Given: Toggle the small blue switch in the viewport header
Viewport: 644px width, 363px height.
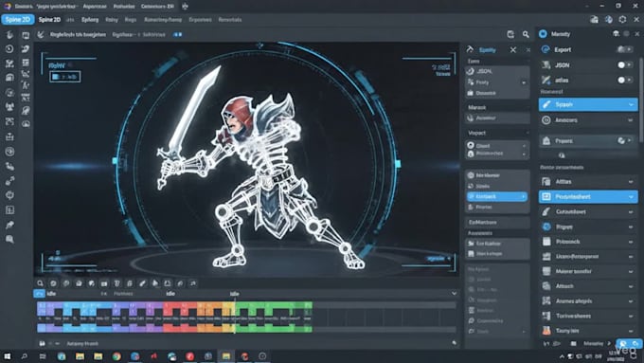Looking at the screenshot, I should pos(177,34).
